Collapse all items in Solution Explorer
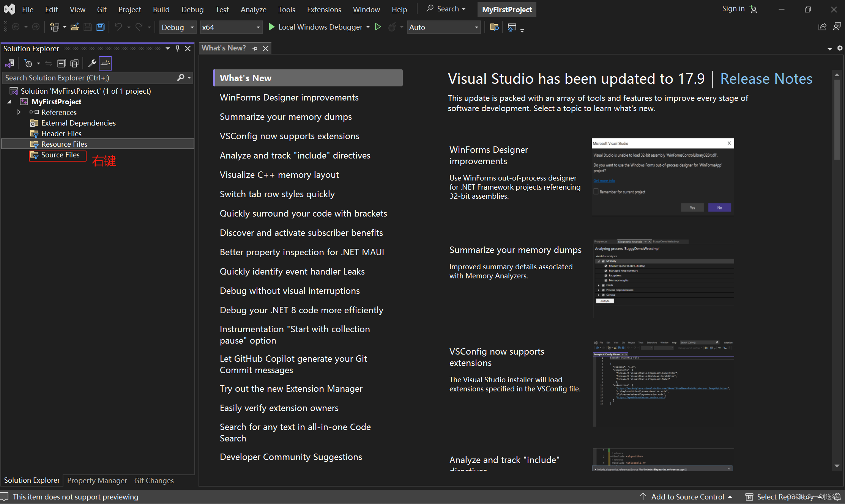 61,63
